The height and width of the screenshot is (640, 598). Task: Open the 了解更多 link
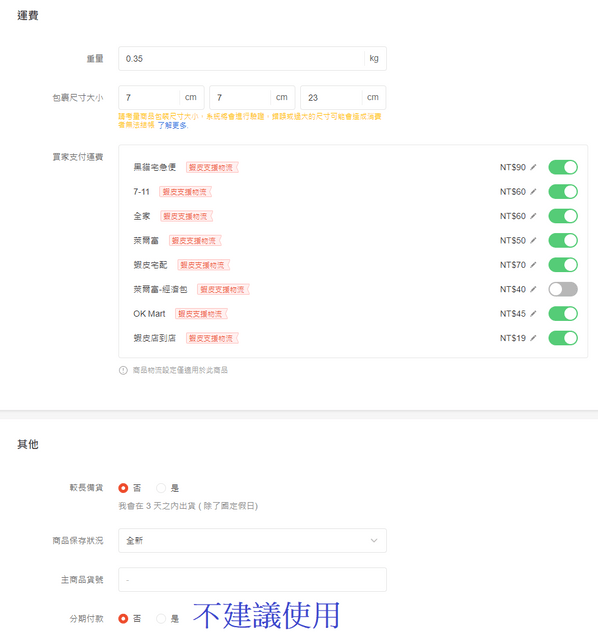click(172, 125)
